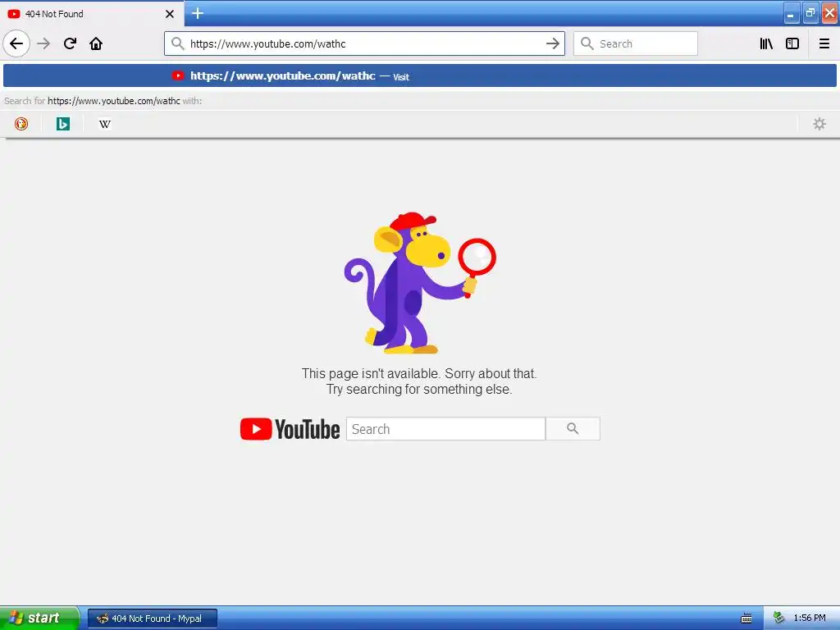Click the monkey with magnifying glass image
The width and height of the screenshot is (840, 630).
pyautogui.click(x=419, y=283)
